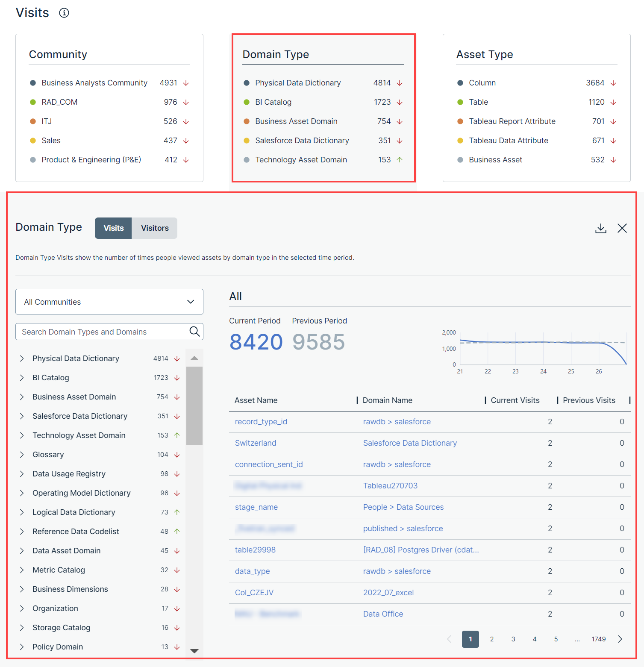
Task: Go to page 3 of results
Action: pos(513,639)
